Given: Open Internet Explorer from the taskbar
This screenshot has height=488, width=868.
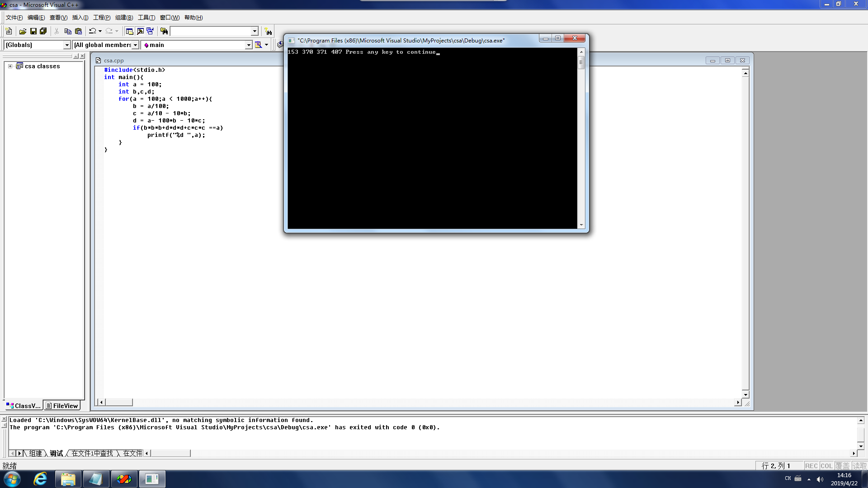Looking at the screenshot, I should (x=40, y=479).
